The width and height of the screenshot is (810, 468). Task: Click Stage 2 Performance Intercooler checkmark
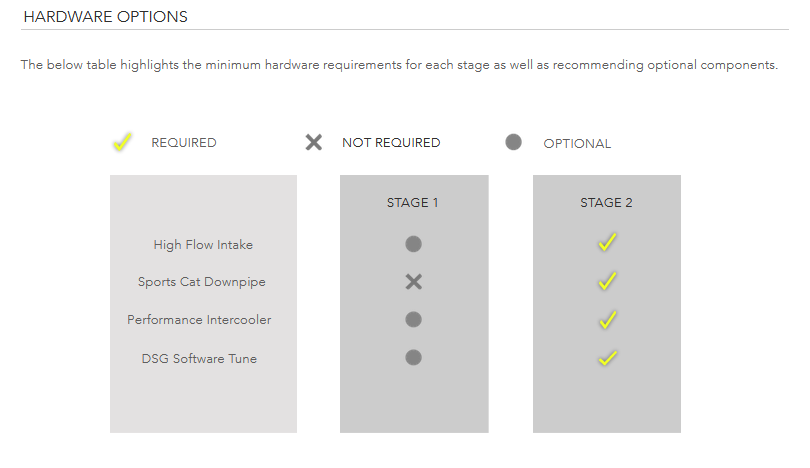click(608, 320)
